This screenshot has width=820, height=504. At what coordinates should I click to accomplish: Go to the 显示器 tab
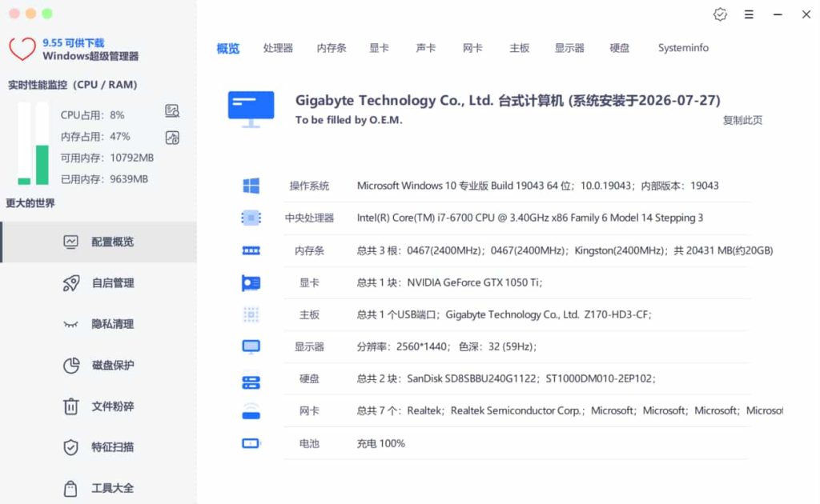(569, 48)
